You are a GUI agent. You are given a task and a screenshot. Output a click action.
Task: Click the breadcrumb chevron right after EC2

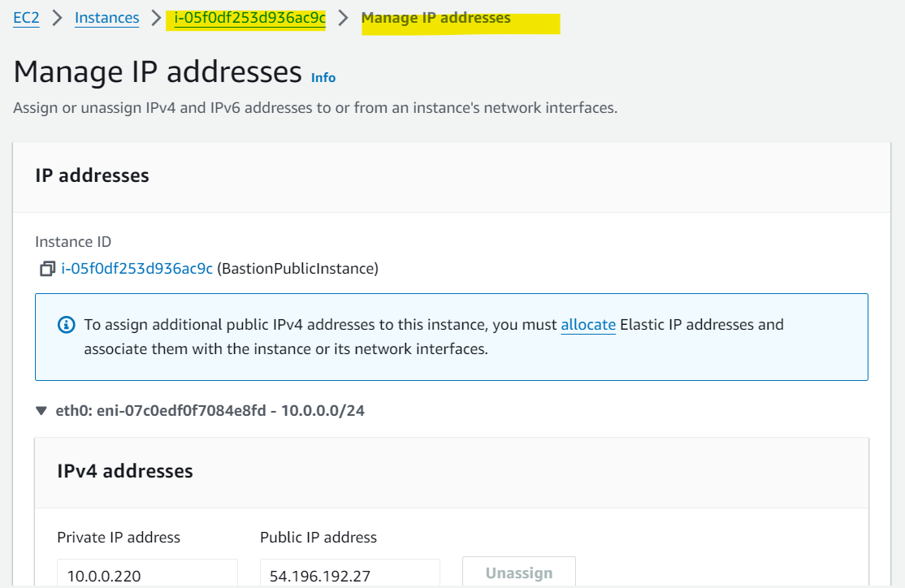point(57,18)
